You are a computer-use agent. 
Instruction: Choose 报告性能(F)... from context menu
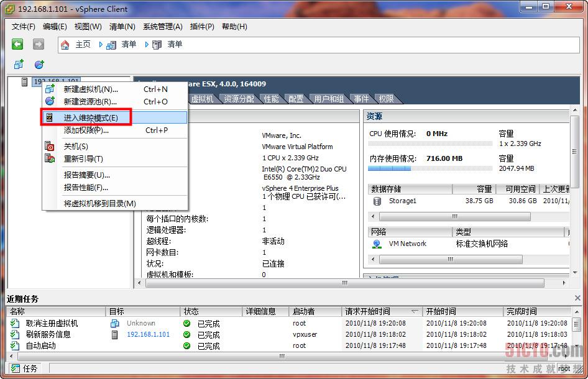click(115, 187)
